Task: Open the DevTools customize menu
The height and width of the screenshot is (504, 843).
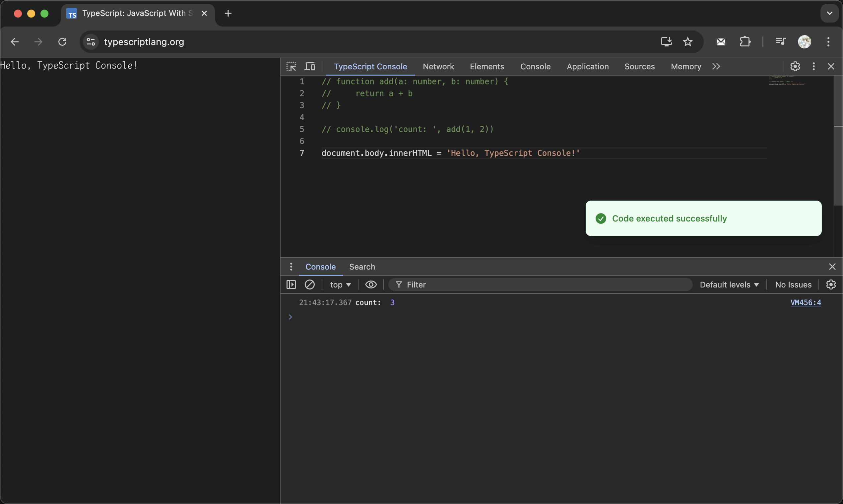Action: (813, 66)
